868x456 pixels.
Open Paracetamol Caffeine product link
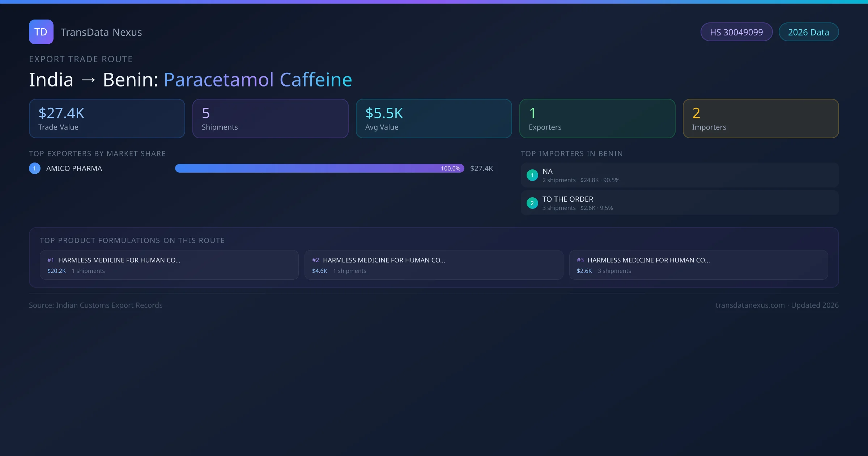(x=258, y=79)
